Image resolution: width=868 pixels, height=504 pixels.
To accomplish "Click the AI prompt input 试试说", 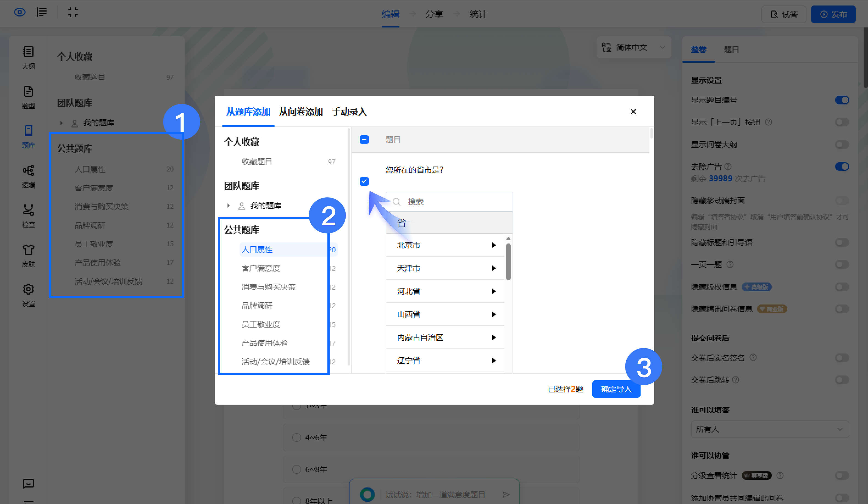I will pos(435,495).
